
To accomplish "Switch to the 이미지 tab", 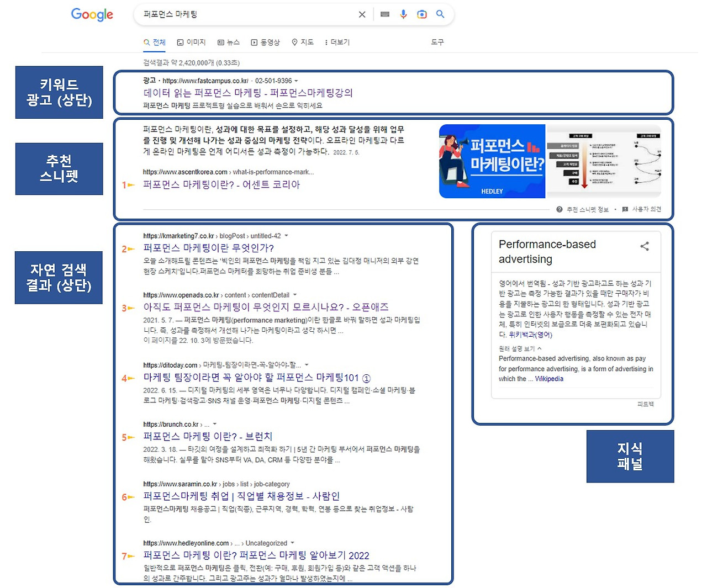I will coord(191,43).
